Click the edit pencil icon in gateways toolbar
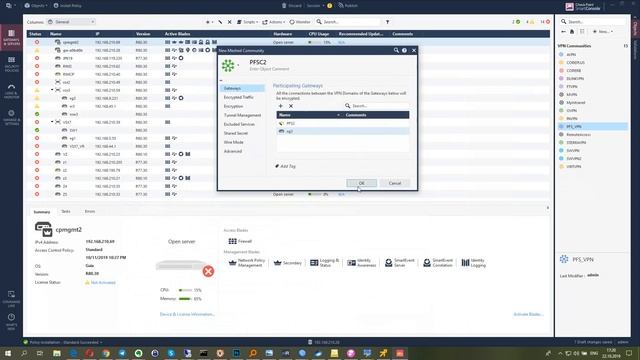The width and height of the screenshot is (640, 360). pyautogui.click(x=220, y=22)
